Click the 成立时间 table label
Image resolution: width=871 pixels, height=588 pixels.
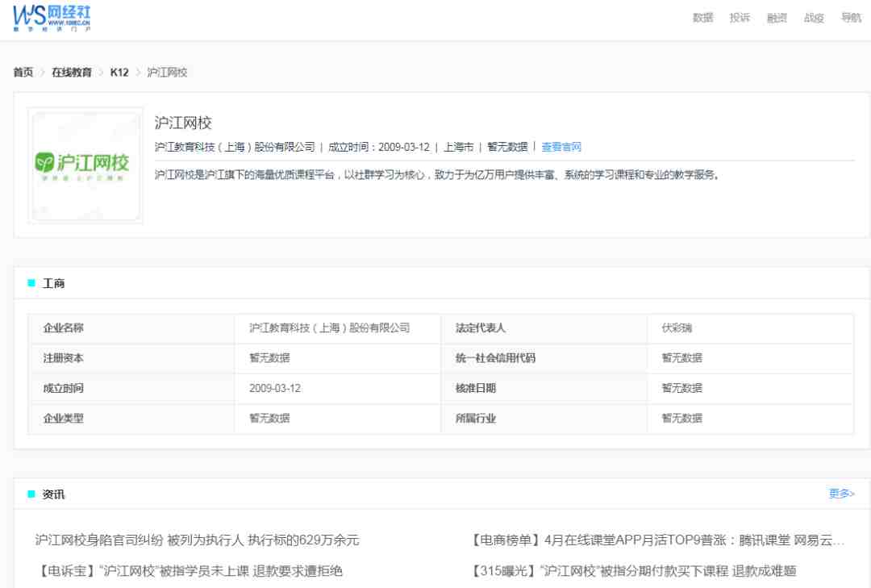click(64, 388)
